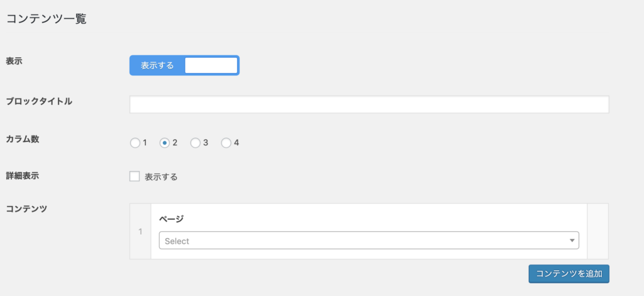This screenshot has width=644, height=296.
Task: Click the white knob of the 表示 switch
Action: pyautogui.click(x=211, y=65)
